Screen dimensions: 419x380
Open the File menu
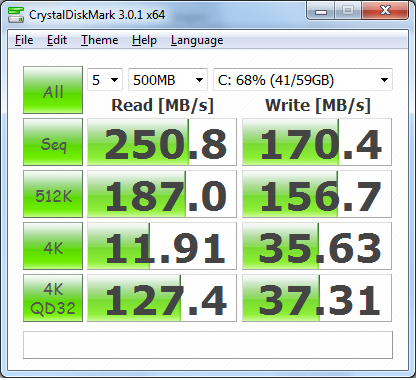[24, 40]
